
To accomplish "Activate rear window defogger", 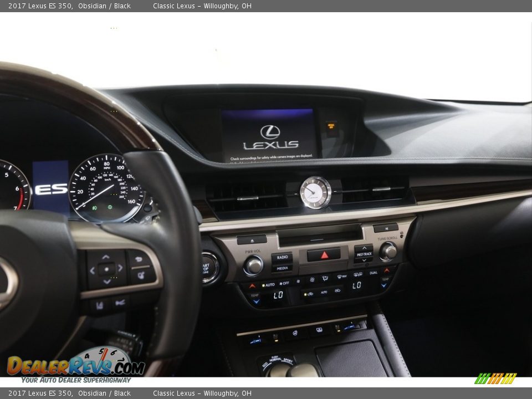I will point(357,274).
